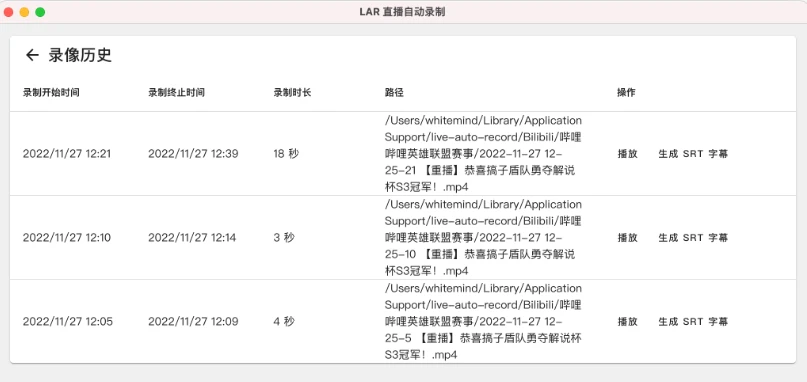Viewport: 807px width, 382px height.
Task: Maximize the window with the green button
Action: click(40, 12)
